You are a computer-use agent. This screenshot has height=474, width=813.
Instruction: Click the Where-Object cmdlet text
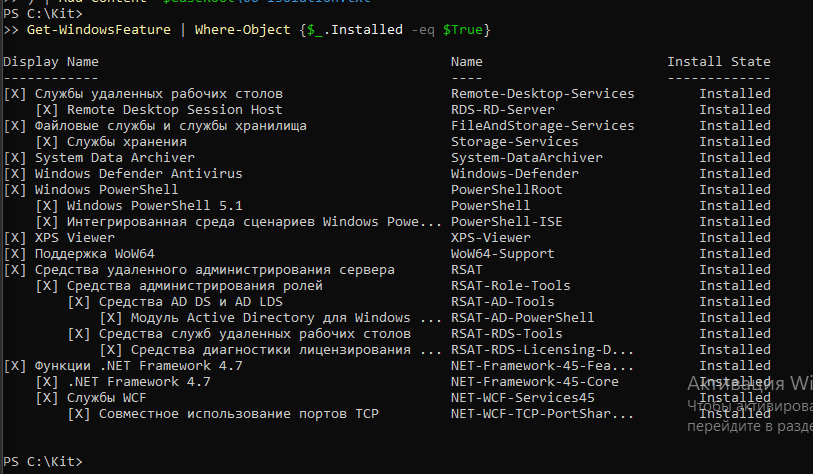tap(243, 30)
